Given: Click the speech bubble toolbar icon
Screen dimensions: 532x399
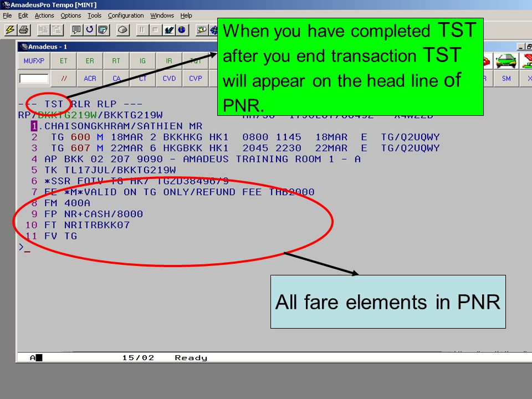Looking at the screenshot, I should (x=76, y=30).
